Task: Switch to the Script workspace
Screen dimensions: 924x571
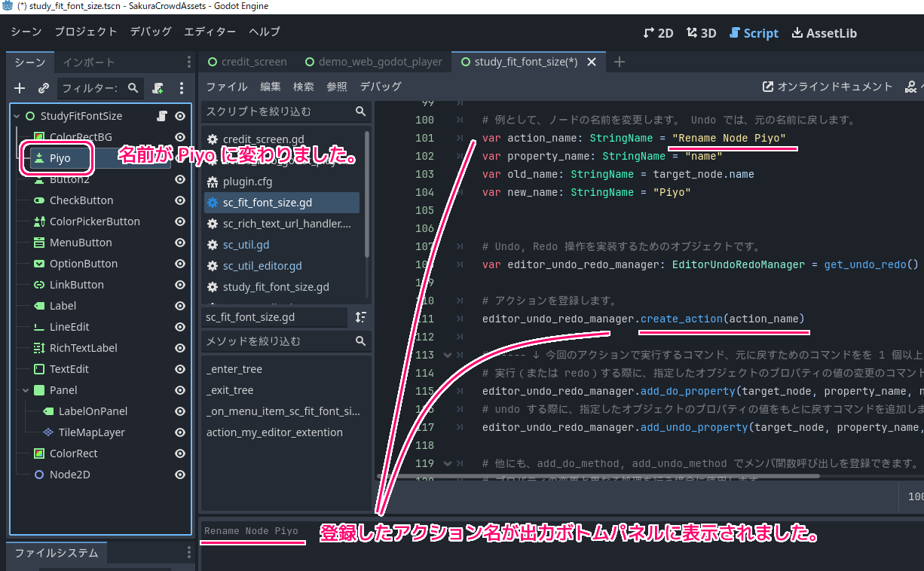Action: [754, 33]
